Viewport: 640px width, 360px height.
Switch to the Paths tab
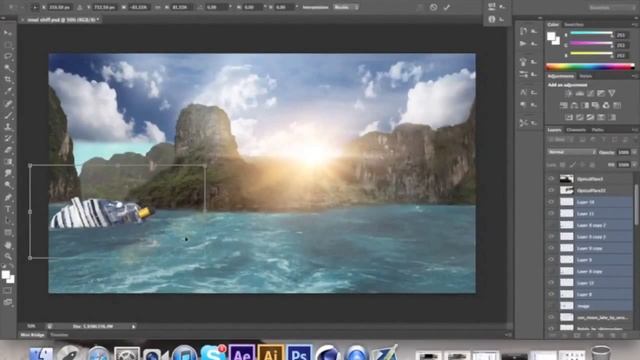[598, 130]
